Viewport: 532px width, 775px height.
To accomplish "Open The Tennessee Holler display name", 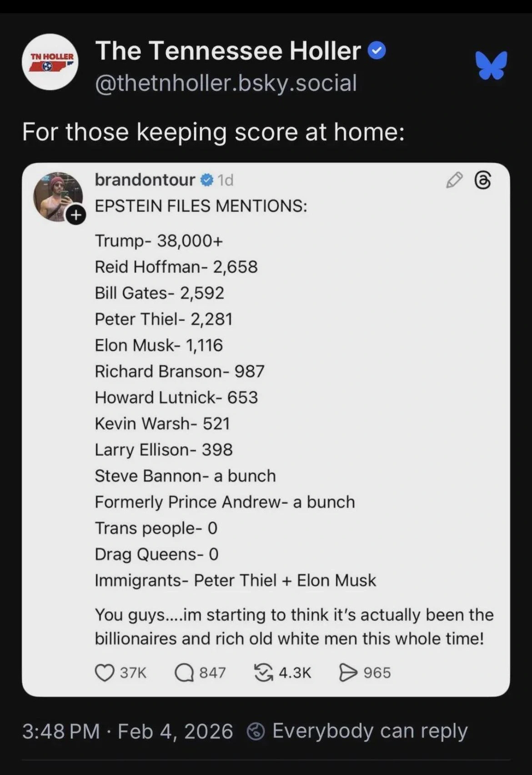I will pos(228,50).
